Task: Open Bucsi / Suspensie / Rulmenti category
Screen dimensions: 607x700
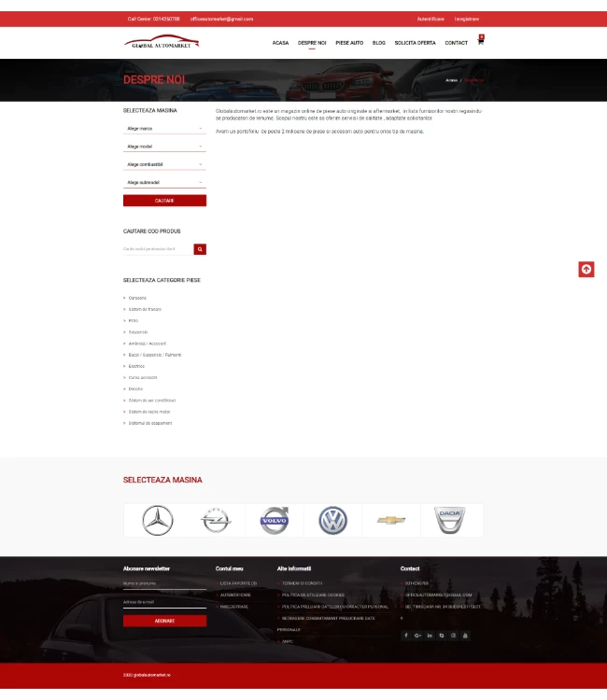Action: coord(155,355)
